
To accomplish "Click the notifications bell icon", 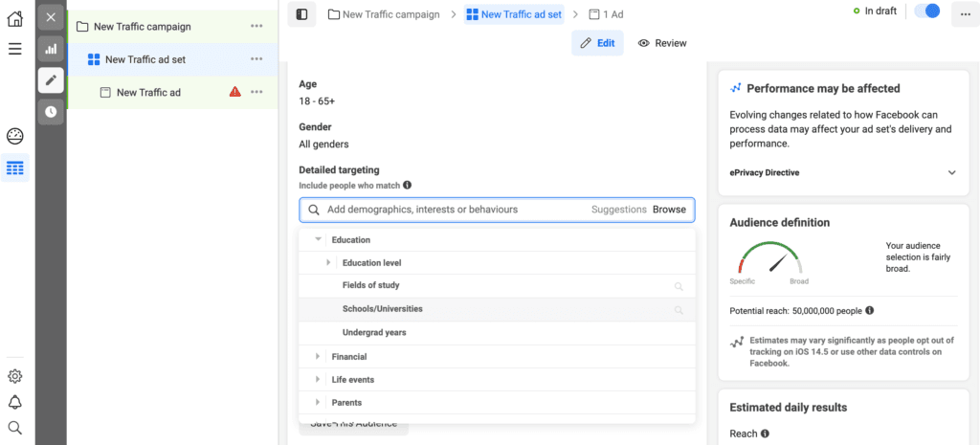I will pyautogui.click(x=14, y=402).
